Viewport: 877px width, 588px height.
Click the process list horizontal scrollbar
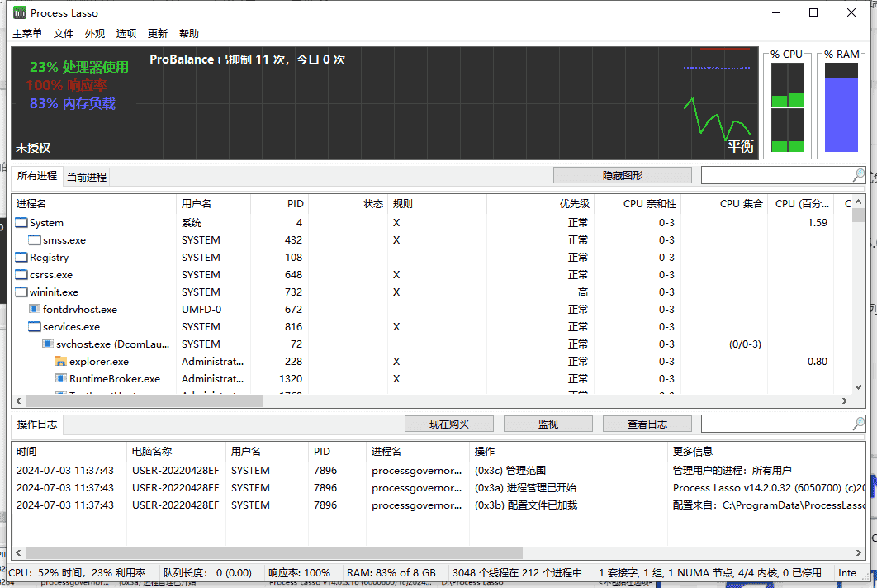139,401
